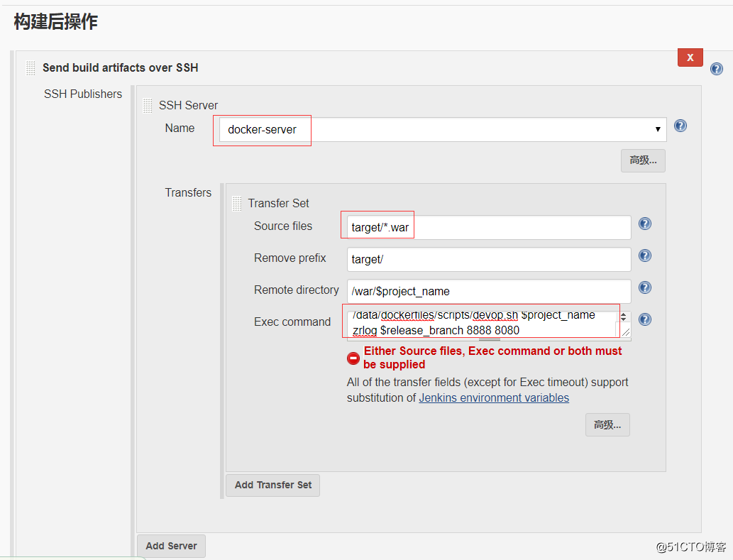Image resolution: width=733 pixels, height=560 pixels.
Task: Click the SSH Server drag handle
Action: [x=148, y=106]
